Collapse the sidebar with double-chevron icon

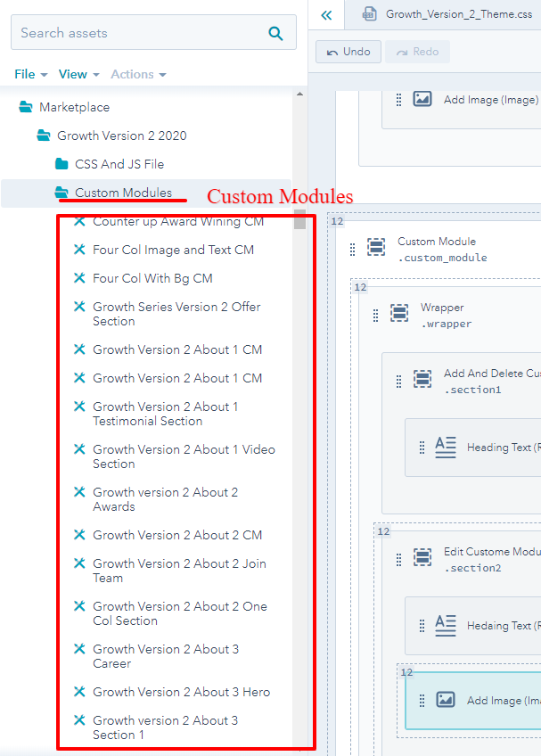click(x=326, y=14)
